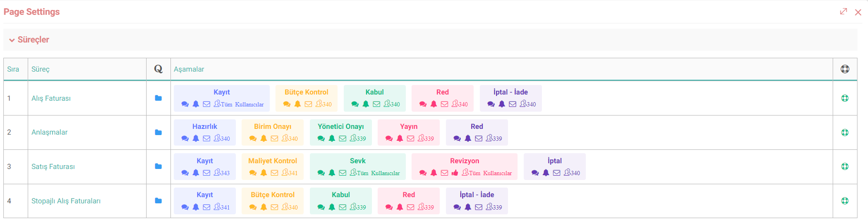Close the Page Settings panel
The width and height of the screenshot is (868, 221).
(x=858, y=12)
